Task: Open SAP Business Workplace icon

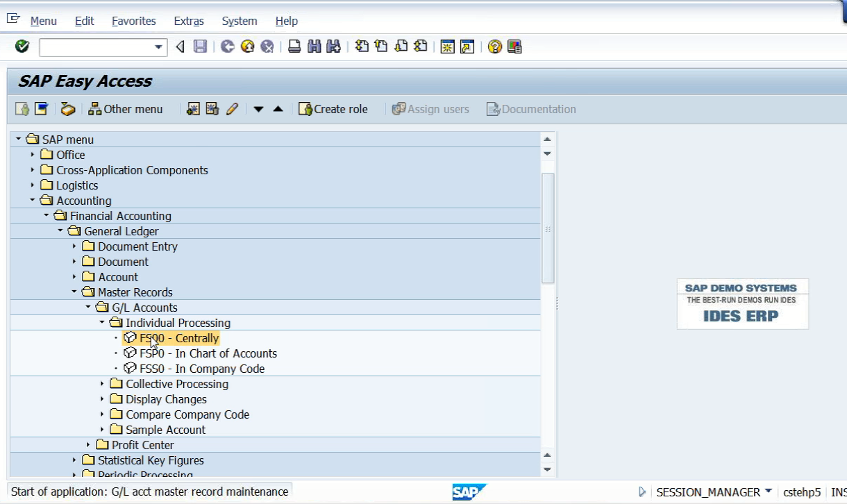Action: [67, 109]
